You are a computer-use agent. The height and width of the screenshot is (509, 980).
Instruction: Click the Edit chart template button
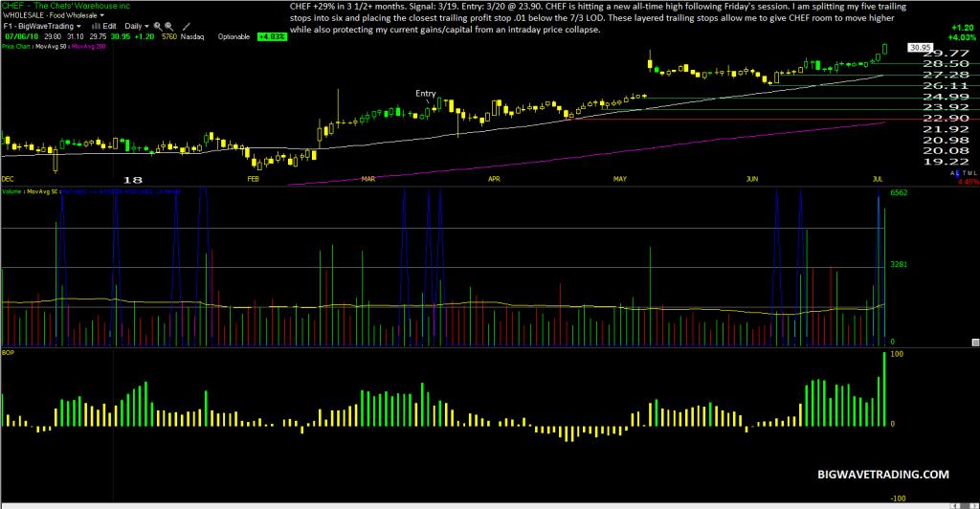(x=103, y=26)
